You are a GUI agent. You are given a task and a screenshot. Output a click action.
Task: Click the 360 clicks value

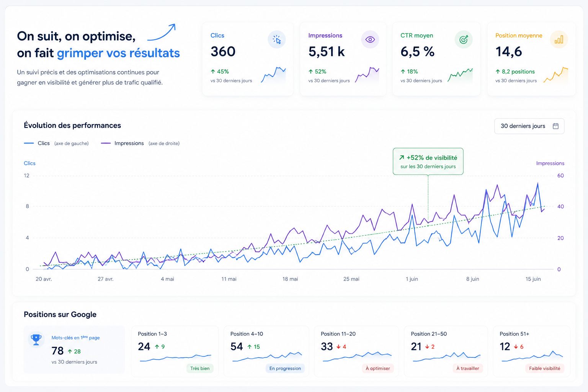click(x=223, y=51)
